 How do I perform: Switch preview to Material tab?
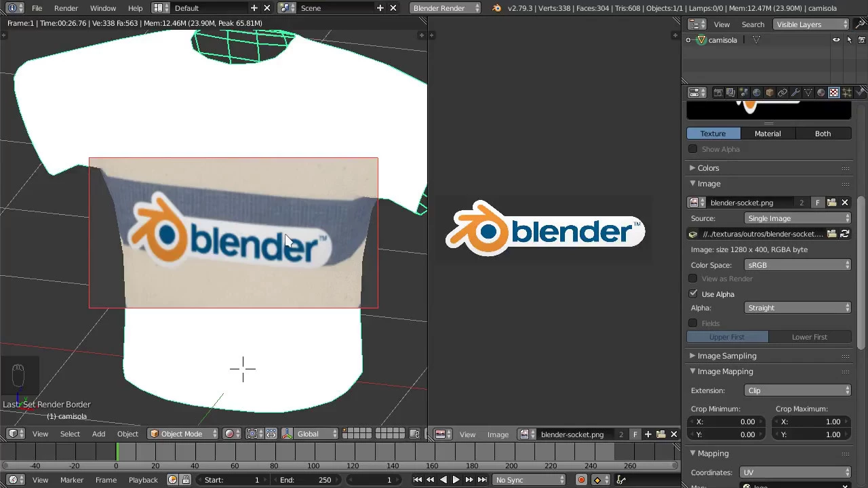click(768, 134)
